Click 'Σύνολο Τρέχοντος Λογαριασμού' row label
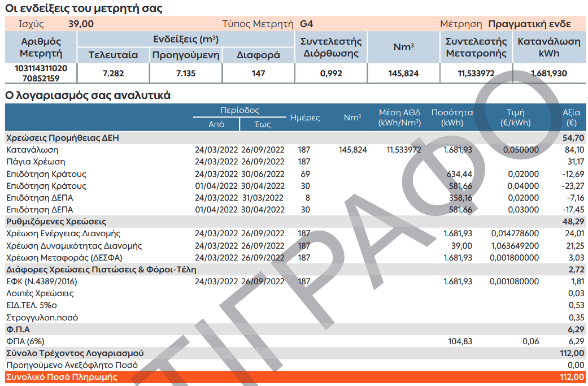This screenshot has width=588, height=386. tap(75, 353)
